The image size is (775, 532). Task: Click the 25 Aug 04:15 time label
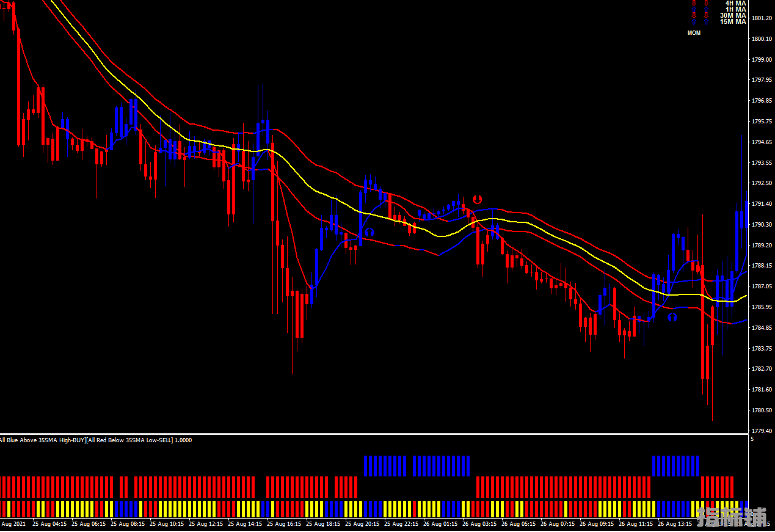coord(49,524)
